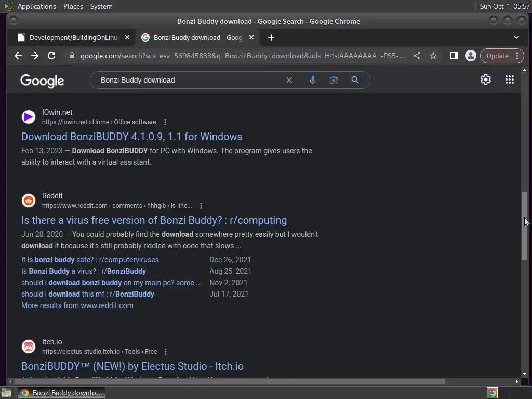Image resolution: width=532 pixels, height=399 pixels.
Task: Click the IOwin.net site favicon
Action: [x=29, y=117]
